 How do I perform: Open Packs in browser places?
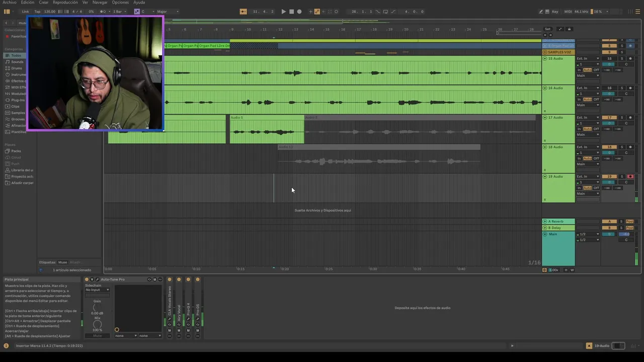(16, 151)
